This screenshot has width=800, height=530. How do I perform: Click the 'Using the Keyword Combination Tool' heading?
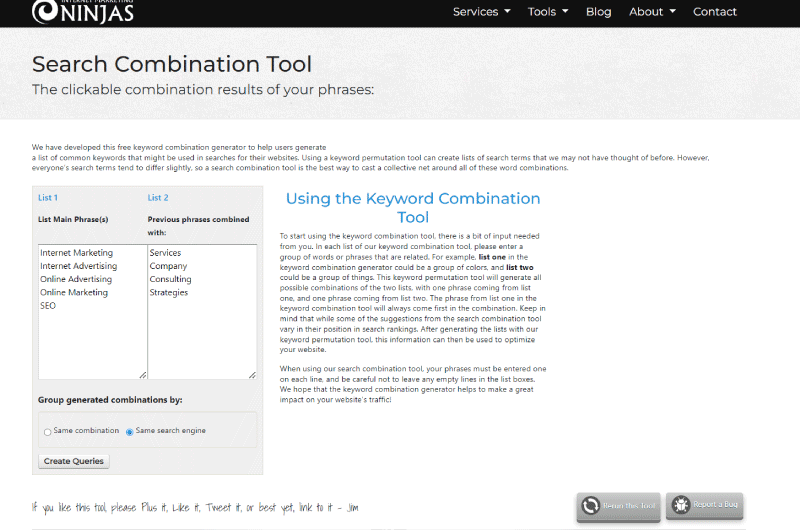pos(413,208)
